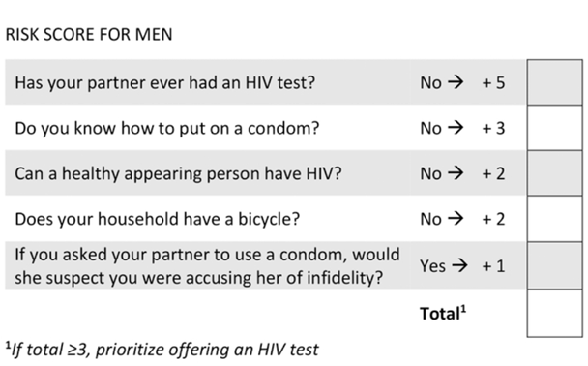This screenshot has height=366, width=588.
Task: Click 'Do you know how to put on a condom?'
Action: 167,129
